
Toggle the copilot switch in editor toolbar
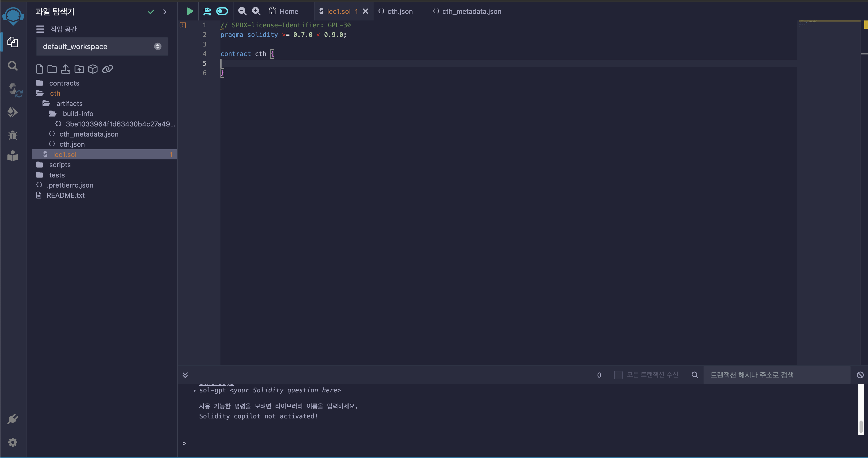(222, 11)
